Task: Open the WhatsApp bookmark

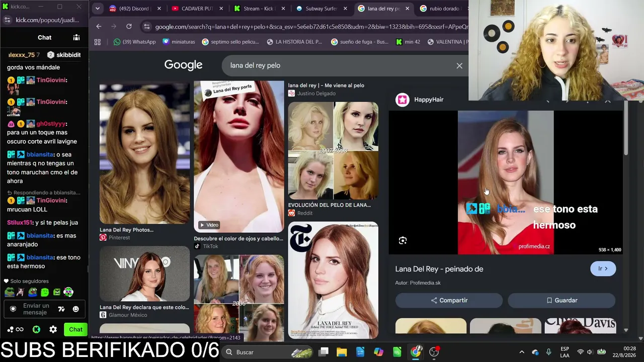Action: (x=134, y=42)
